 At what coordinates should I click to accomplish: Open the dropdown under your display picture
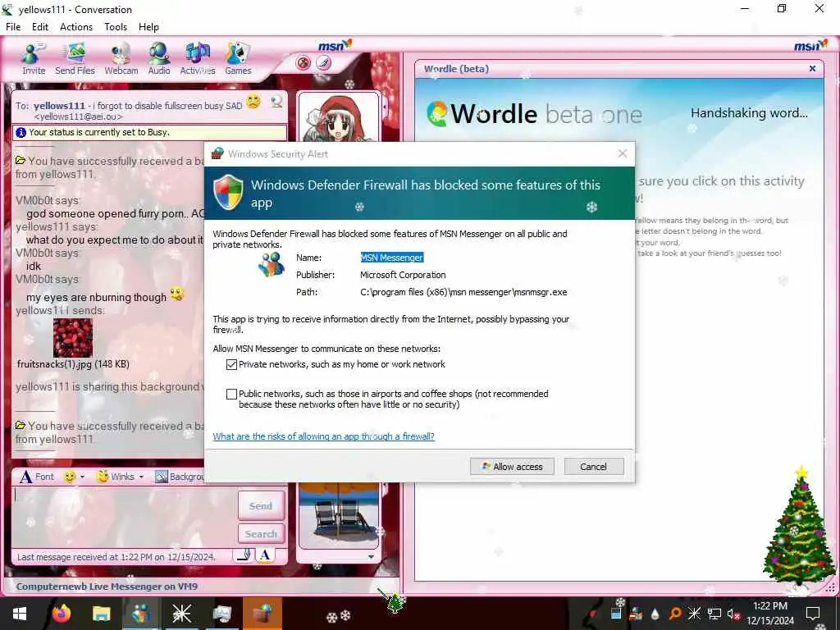coord(371,557)
